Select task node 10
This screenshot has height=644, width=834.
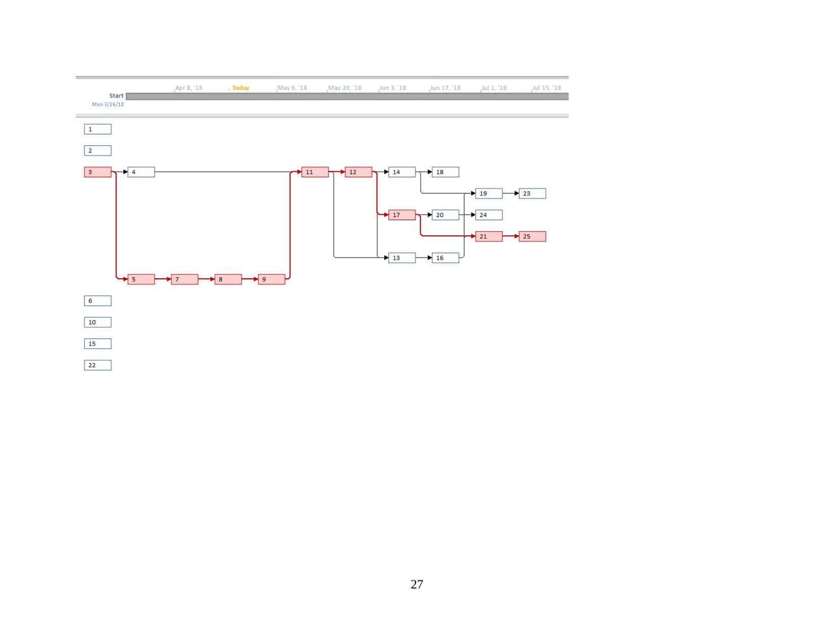coord(98,322)
